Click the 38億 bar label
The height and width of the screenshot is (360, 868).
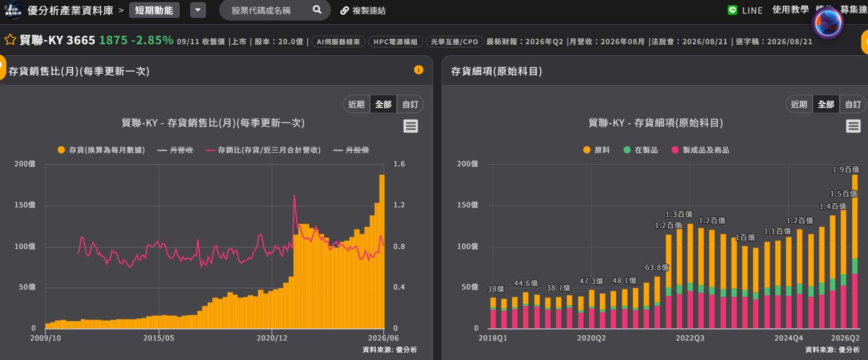(x=496, y=289)
